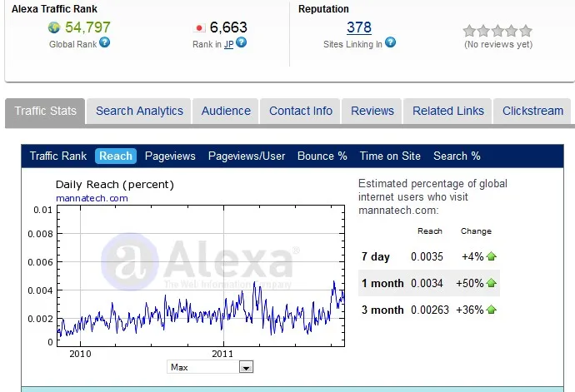The height and width of the screenshot is (392, 575).
Task: Click the +50% change value
Action: click(470, 283)
